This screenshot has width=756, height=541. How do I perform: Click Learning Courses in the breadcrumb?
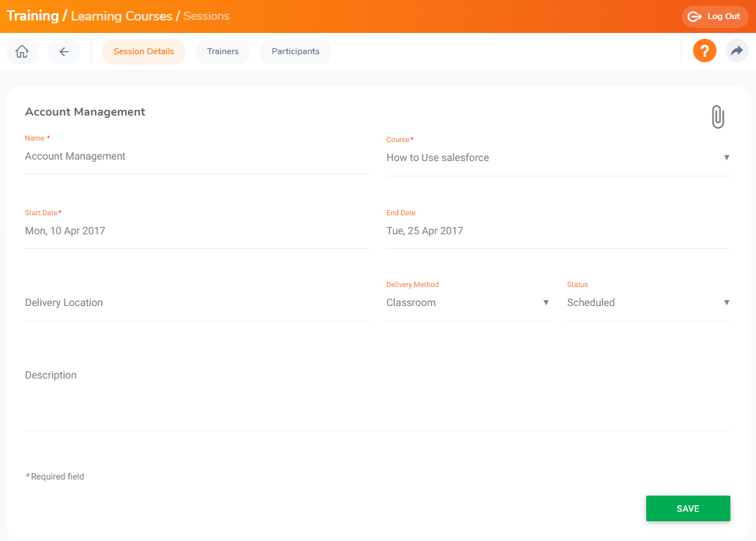pyautogui.click(x=121, y=16)
